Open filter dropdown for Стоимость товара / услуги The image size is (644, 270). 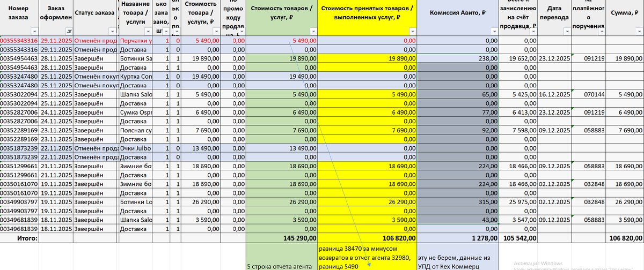(217, 32)
